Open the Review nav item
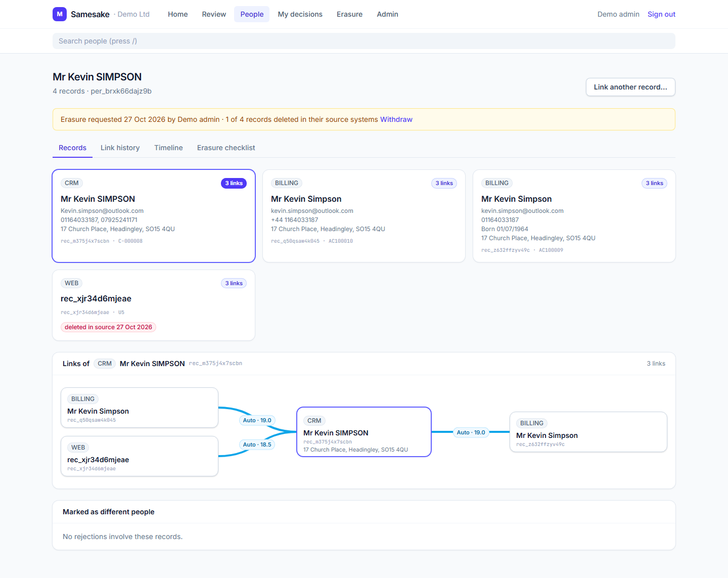728x578 pixels. click(x=214, y=14)
